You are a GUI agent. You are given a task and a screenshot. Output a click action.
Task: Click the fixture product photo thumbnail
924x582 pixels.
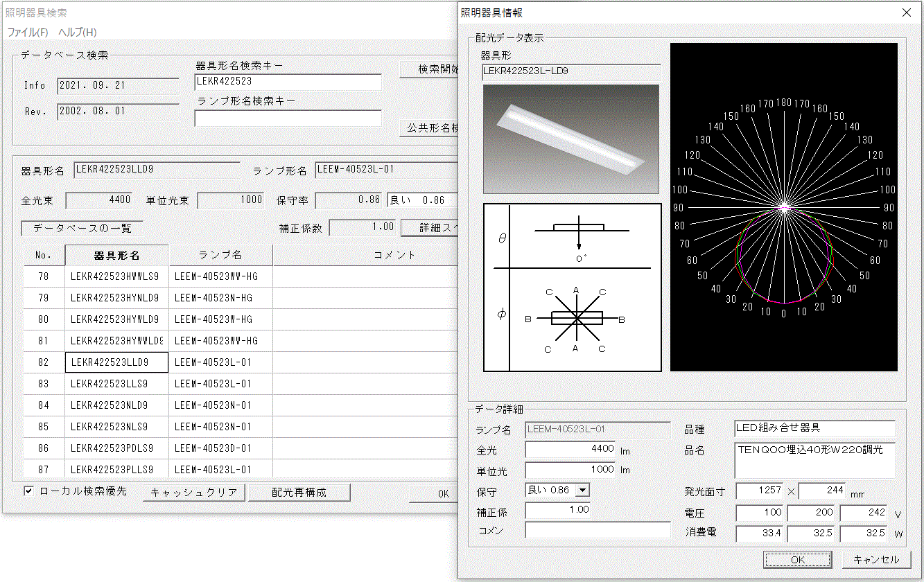570,138
